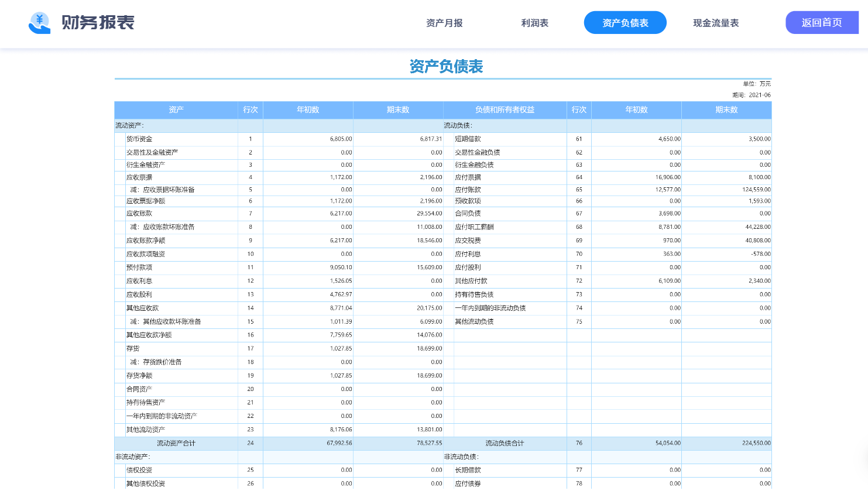Click the 应收账款 row label
868x494 pixels.
pos(139,213)
